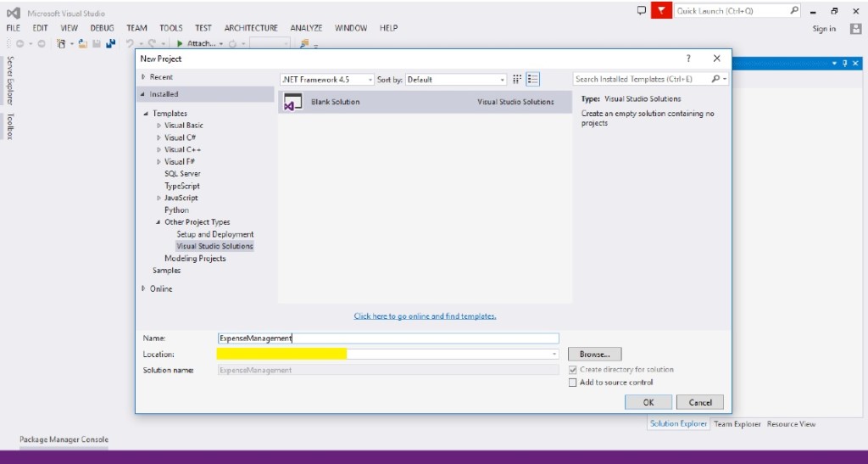Click the Navigate Forward toolbar icon

42,43
